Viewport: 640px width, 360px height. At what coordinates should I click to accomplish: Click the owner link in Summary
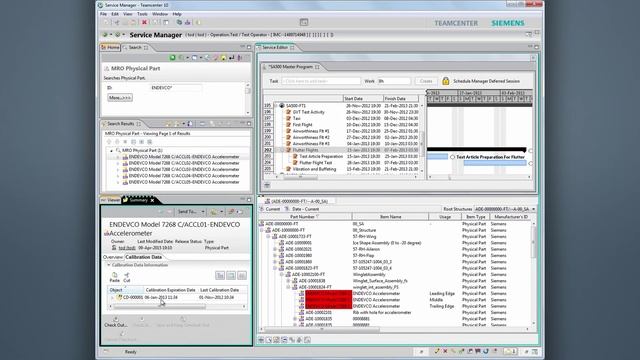pyautogui.click(x=127, y=248)
